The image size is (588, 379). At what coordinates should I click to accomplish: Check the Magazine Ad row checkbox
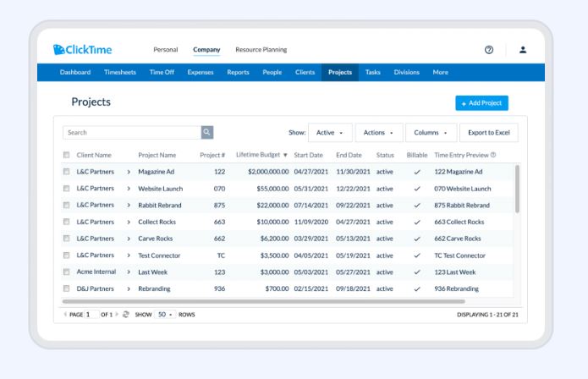click(66, 172)
